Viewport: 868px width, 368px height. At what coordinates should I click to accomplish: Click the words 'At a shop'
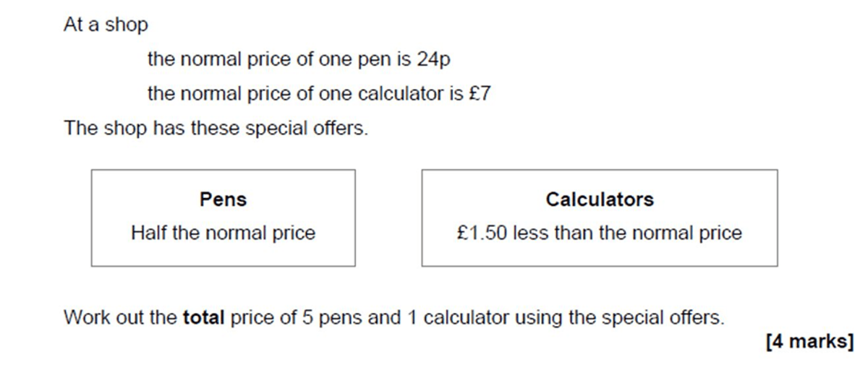click(x=106, y=25)
